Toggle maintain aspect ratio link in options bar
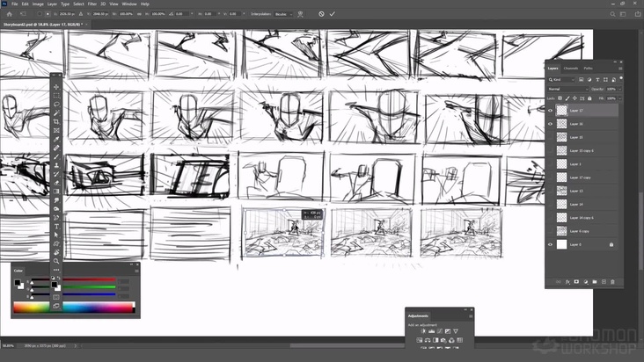 click(140, 14)
